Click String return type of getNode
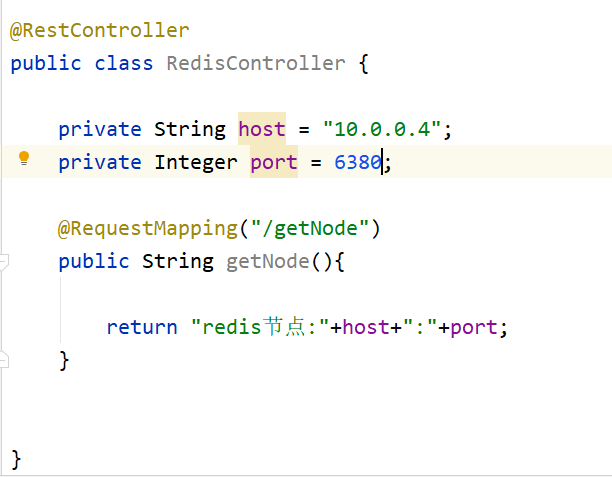 click(178, 261)
